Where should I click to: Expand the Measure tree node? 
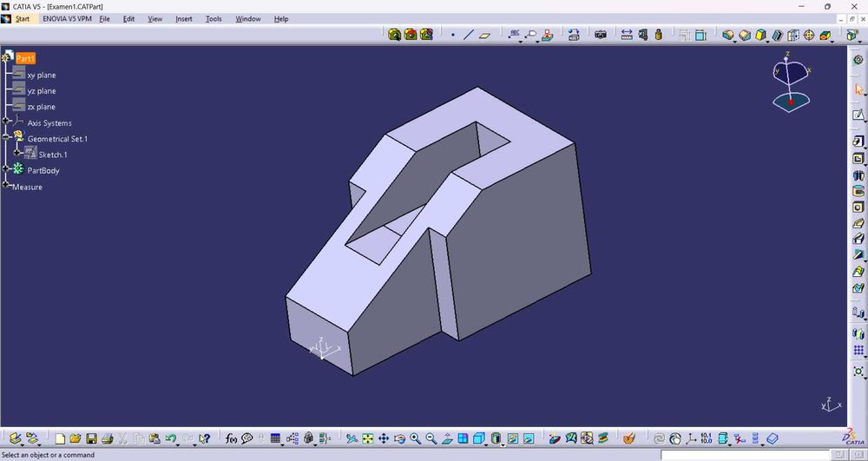coord(5,184)
